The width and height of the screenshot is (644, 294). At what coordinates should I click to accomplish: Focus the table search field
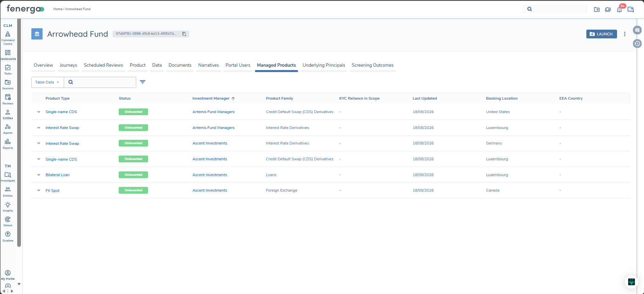(x=100, y=82)
